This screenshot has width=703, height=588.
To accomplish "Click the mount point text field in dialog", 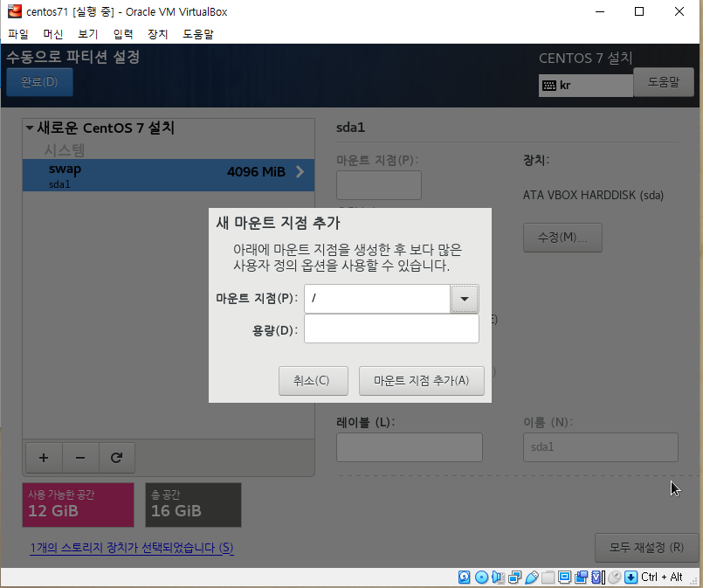I will pos(377,299).
